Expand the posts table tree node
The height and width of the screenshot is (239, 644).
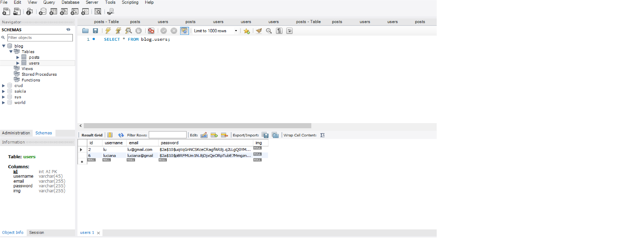pos(18,57)
